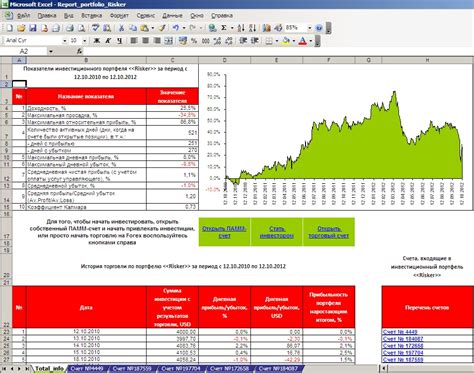
Task: Open the font size 10 dropdown
Action: 85,41
